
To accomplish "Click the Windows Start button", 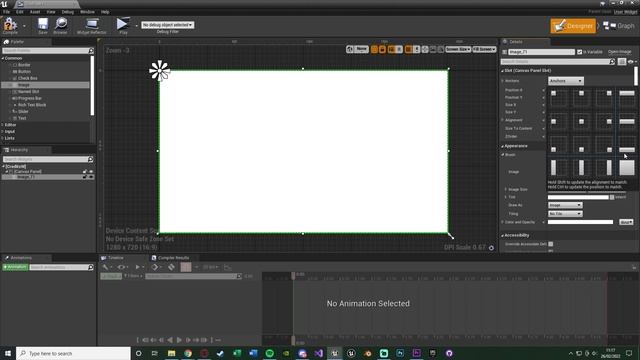I will [7, 353].
